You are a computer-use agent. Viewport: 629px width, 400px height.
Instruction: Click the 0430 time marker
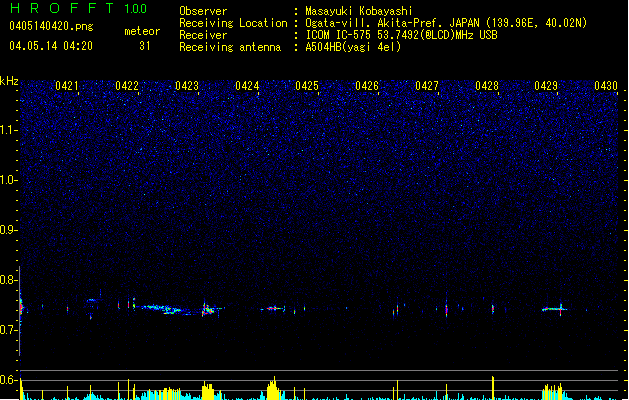tap(606, 86)
